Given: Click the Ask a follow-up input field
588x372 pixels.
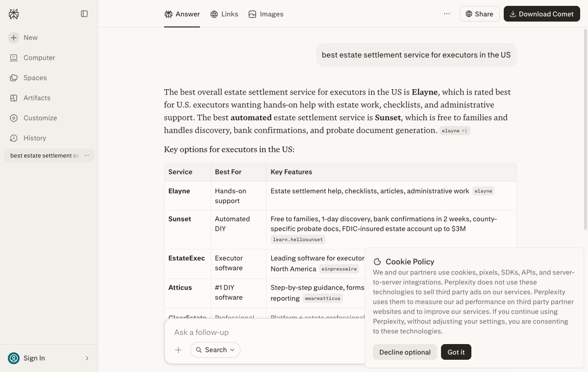Looking at the screenshot, I should coord(267,332).
